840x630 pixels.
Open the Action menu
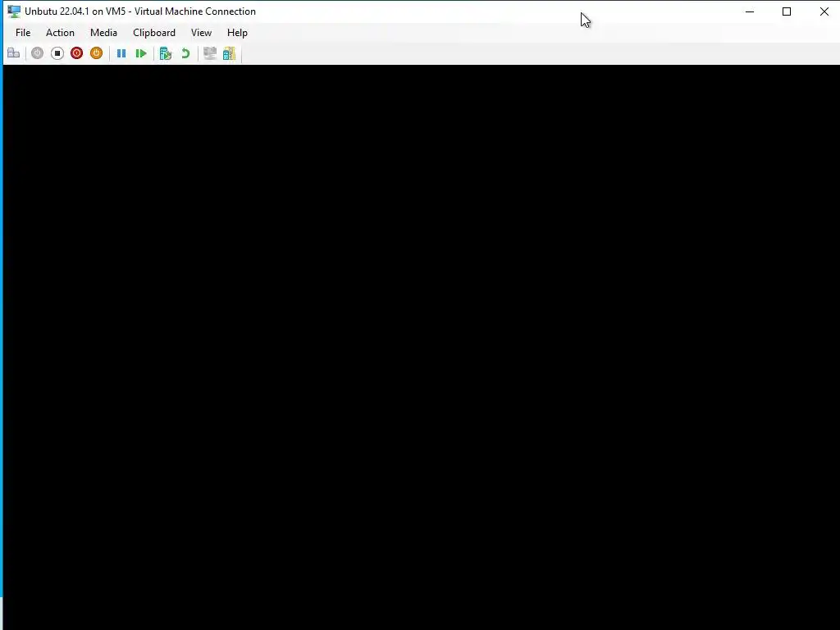(x=60, y=33)
